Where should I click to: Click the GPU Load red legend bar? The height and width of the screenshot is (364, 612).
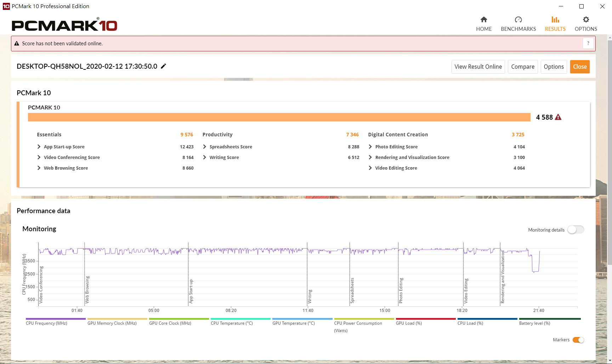pyautogui.click(x=425, y=319)
